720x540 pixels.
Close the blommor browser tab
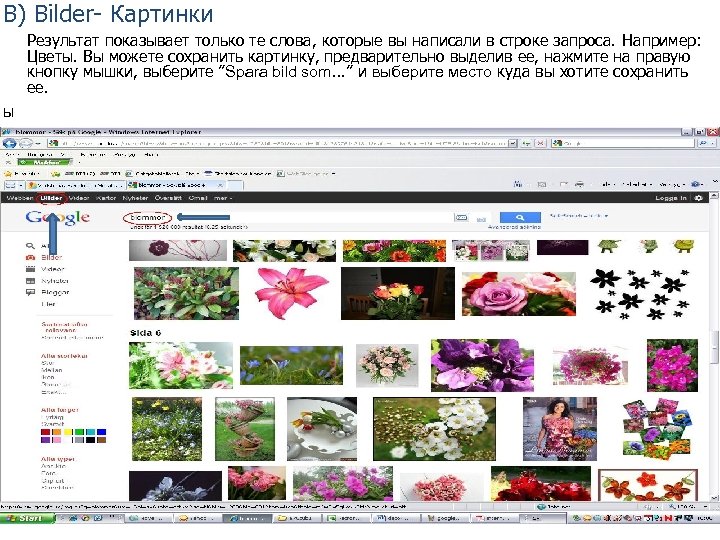220,185
